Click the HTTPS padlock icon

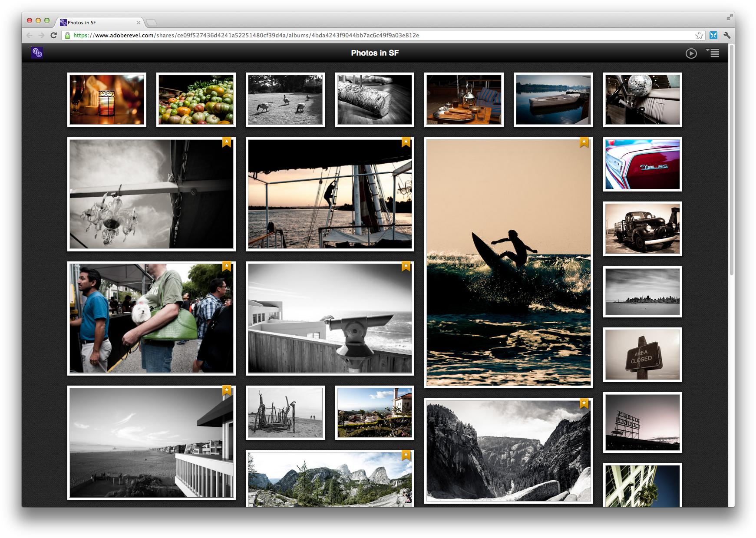[67, 35]
